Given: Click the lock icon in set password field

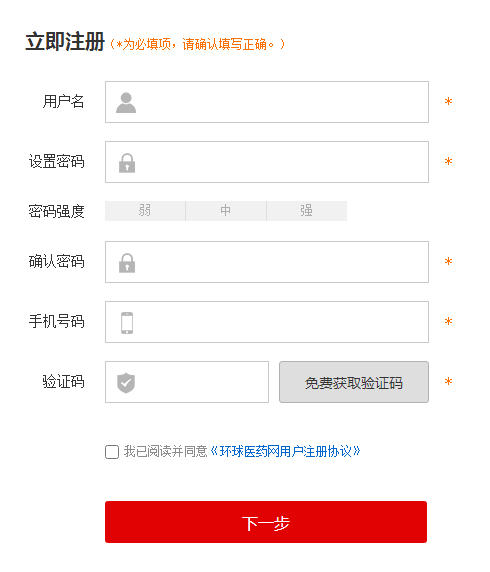Looking at the screenshot, I should coord(127,163).
